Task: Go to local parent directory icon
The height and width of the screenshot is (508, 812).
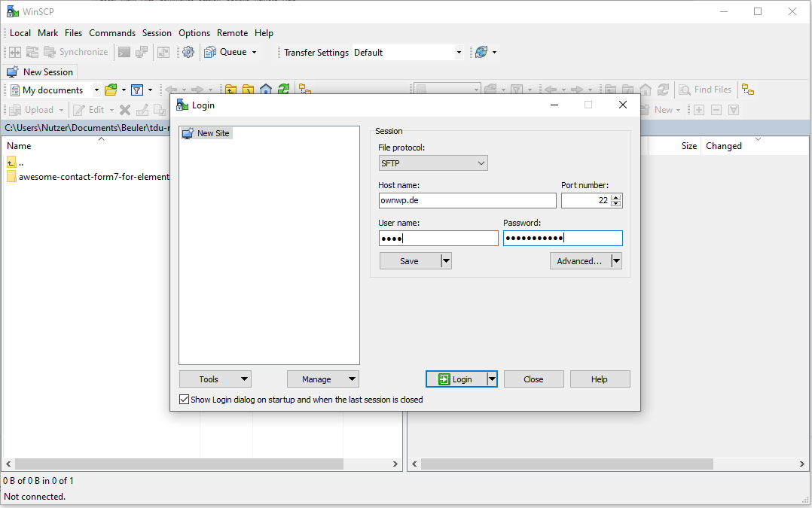Action: [231, 90]
